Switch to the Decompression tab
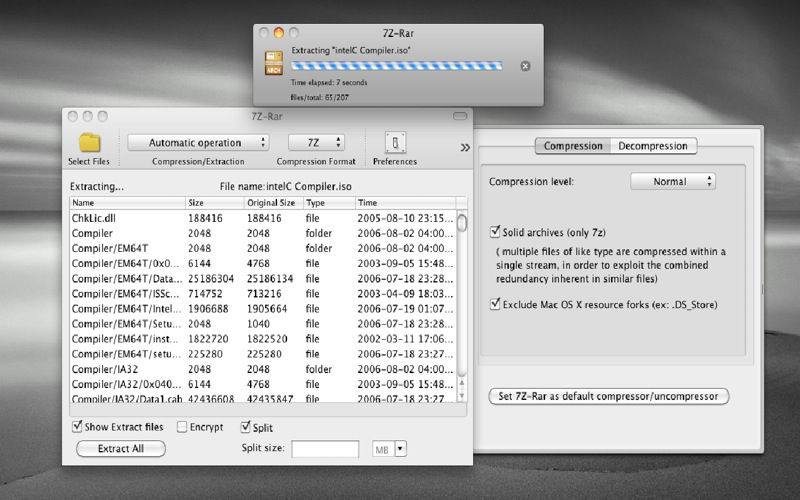 pyautogui.click(x=653, y=146)
